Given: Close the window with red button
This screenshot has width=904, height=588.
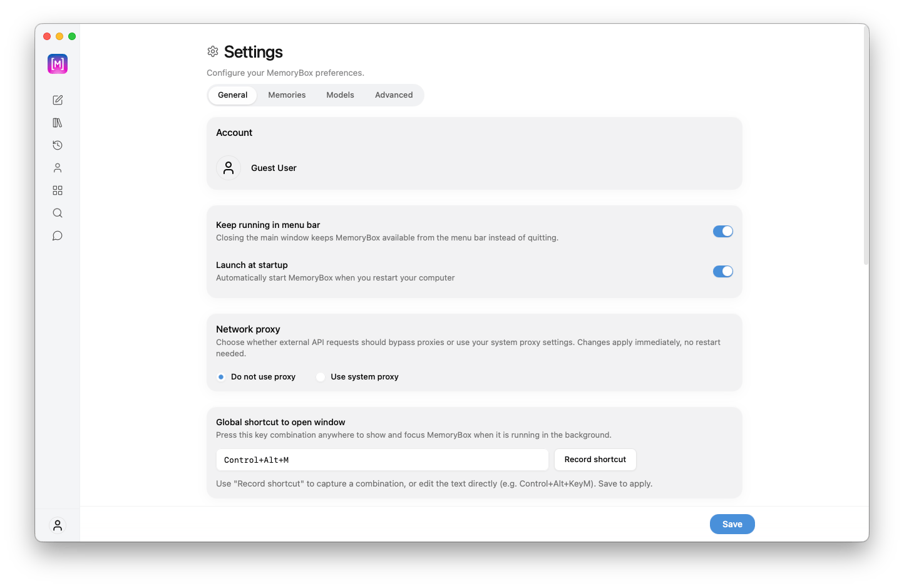Looking at the screenshot, I should pos(47,36).
